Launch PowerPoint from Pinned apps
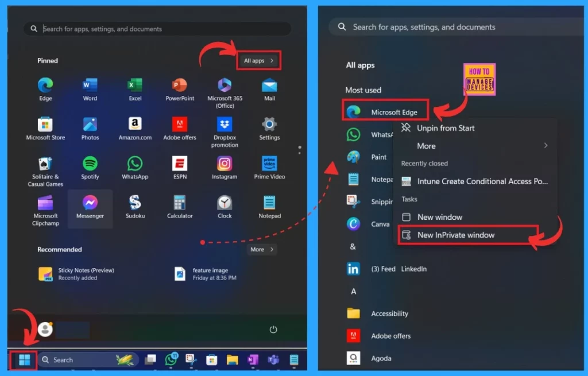The image size is (588, 376). [x=180, y=89]
